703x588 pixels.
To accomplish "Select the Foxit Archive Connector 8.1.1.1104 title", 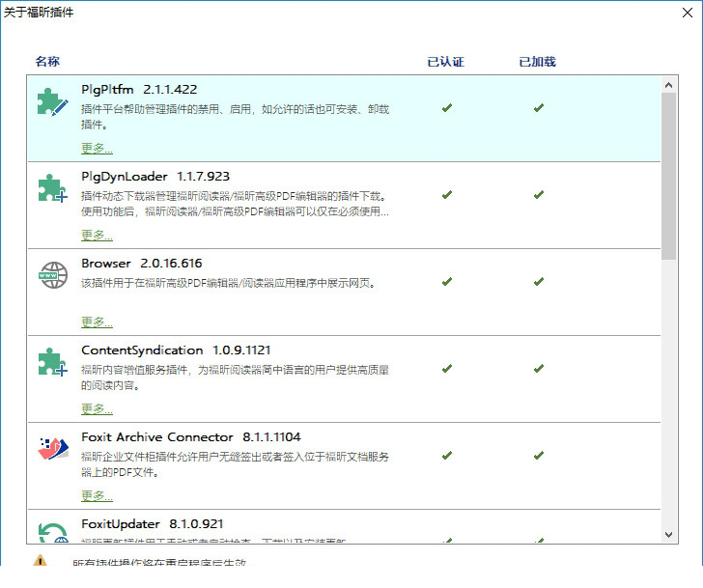I will pyautogui.click(x=191, y=437).
